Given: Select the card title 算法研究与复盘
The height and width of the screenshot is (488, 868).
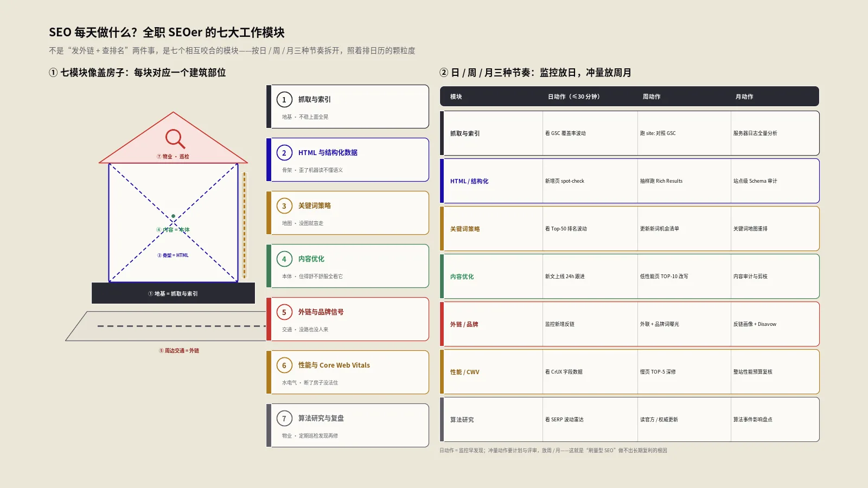Looking at the screenshot, I should pos(321,419).
